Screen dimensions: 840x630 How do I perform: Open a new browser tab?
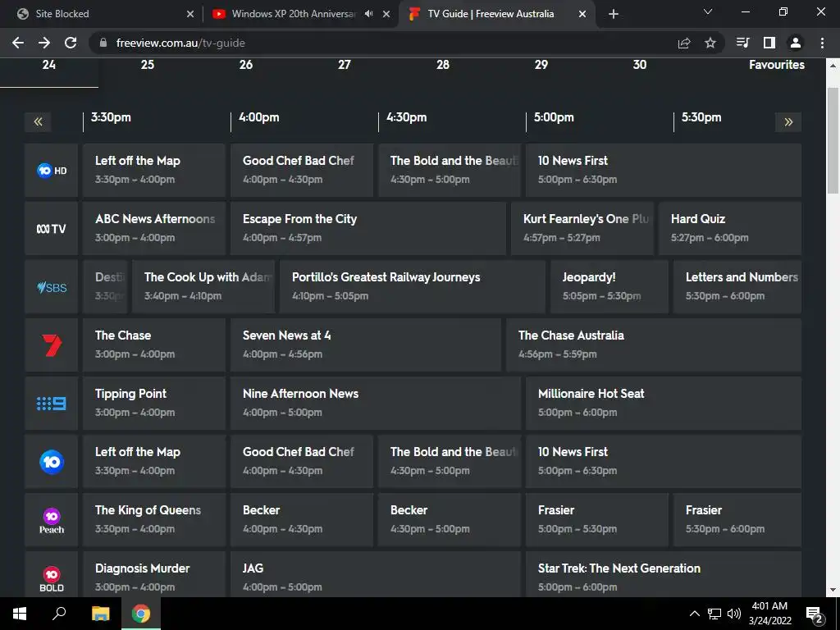614,14
